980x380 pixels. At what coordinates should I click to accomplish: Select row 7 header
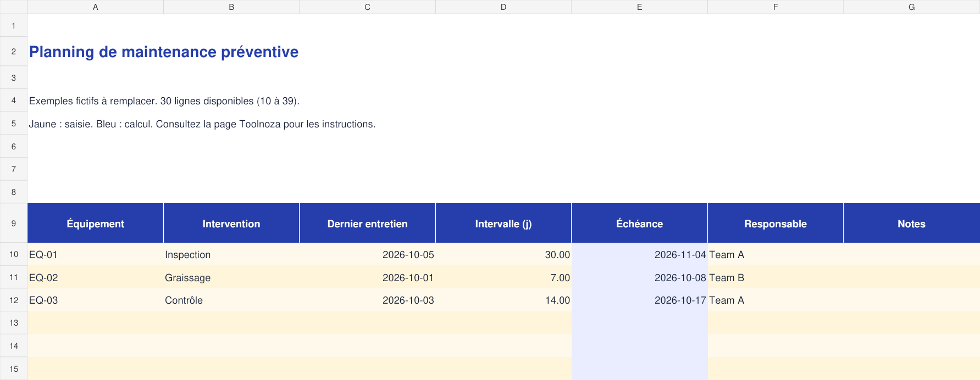[14, 169]
